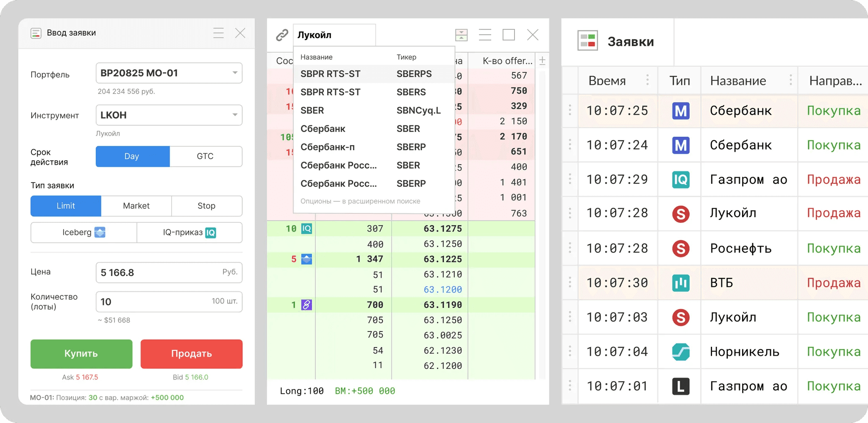This screenshot has width=868, height=423.
Task: Open Время column options menu
Action: (x=647, y=80)
